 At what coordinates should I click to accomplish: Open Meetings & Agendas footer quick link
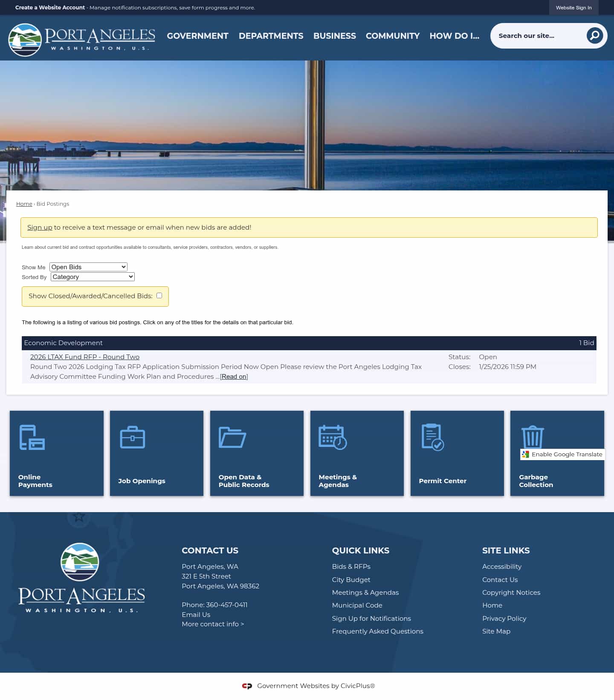[x=365, y=593]
